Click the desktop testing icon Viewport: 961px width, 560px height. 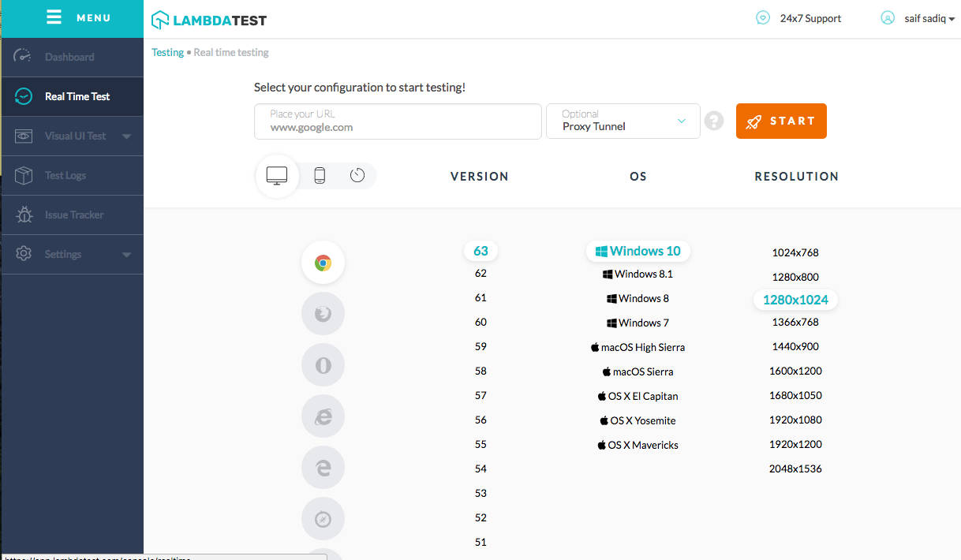tap(276, 175)
